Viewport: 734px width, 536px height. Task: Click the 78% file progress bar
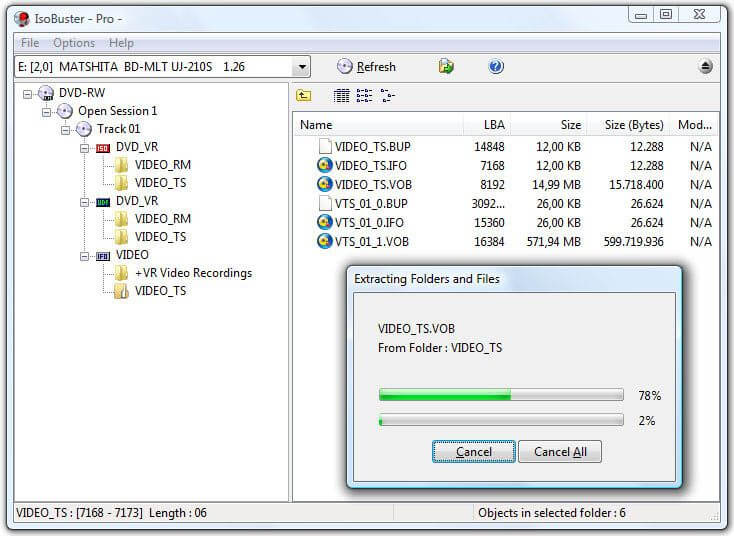pyautogui.click(x=501, y=395)
